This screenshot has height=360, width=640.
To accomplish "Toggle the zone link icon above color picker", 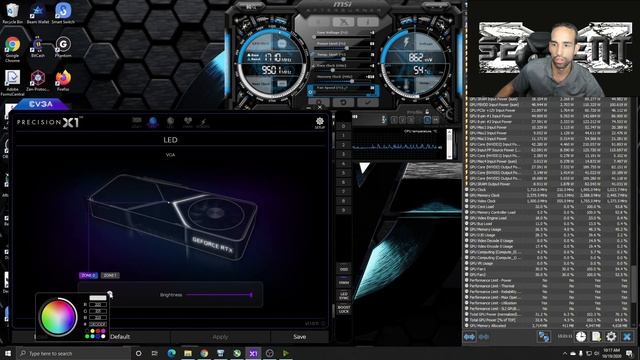I will tap(110, 294).
